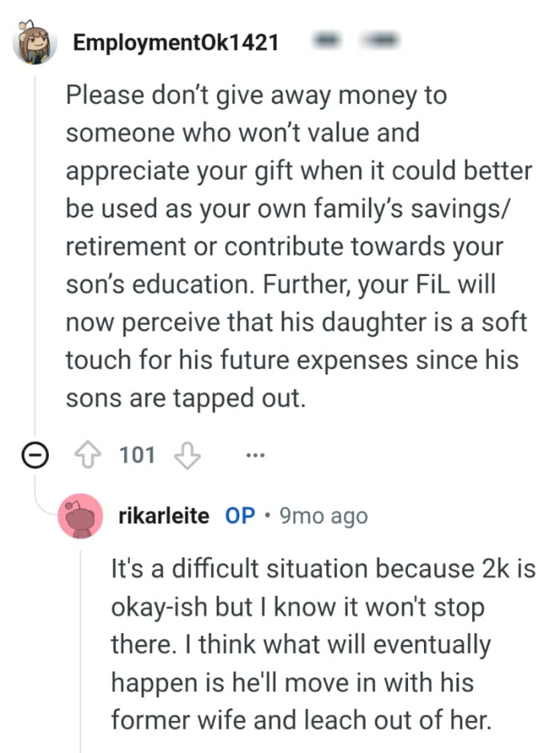Viewport: 560px width, 753px height.
Task: Downvote the EmploymentOk1421 comment
Action: pos(186,455)
